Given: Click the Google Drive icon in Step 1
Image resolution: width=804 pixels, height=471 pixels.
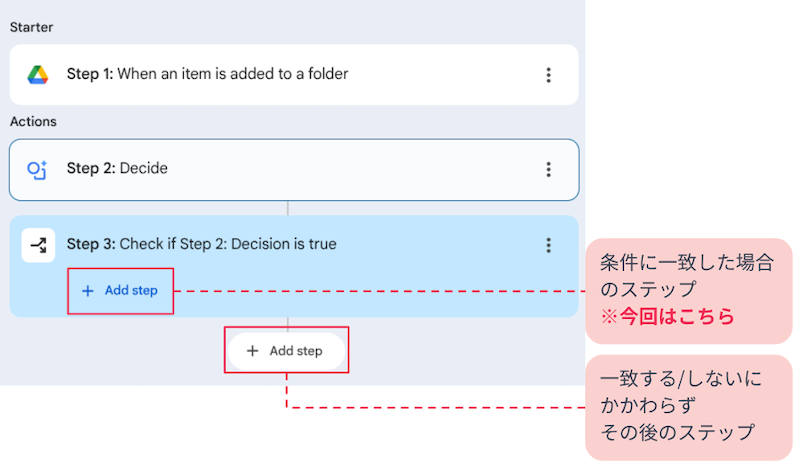Looking at the screenshot, I should click(x=37, y=75).
